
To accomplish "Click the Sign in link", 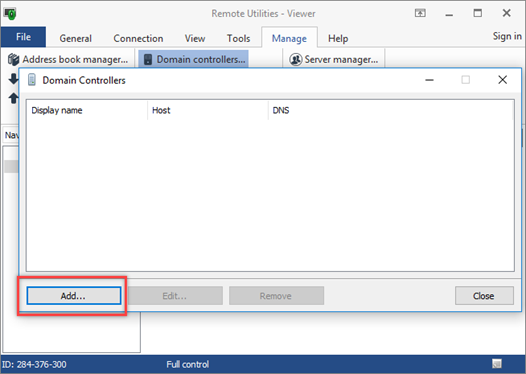I will pyautogui.click(x=507, y=36).
